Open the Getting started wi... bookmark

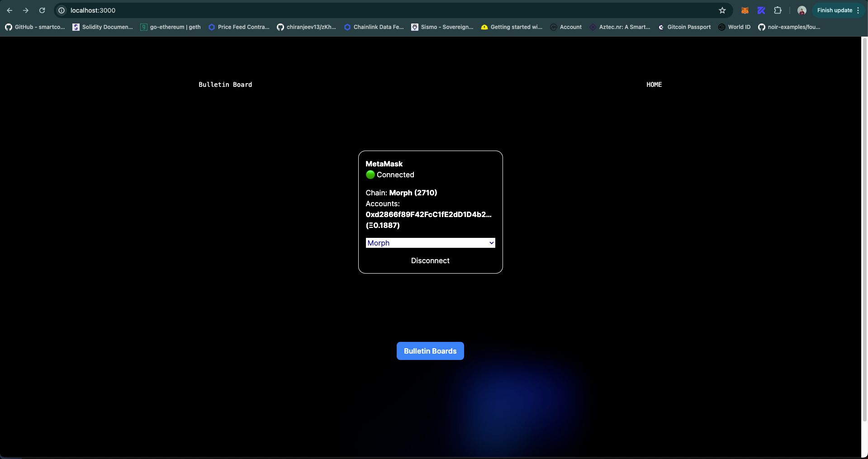click(x=512, y=27)
